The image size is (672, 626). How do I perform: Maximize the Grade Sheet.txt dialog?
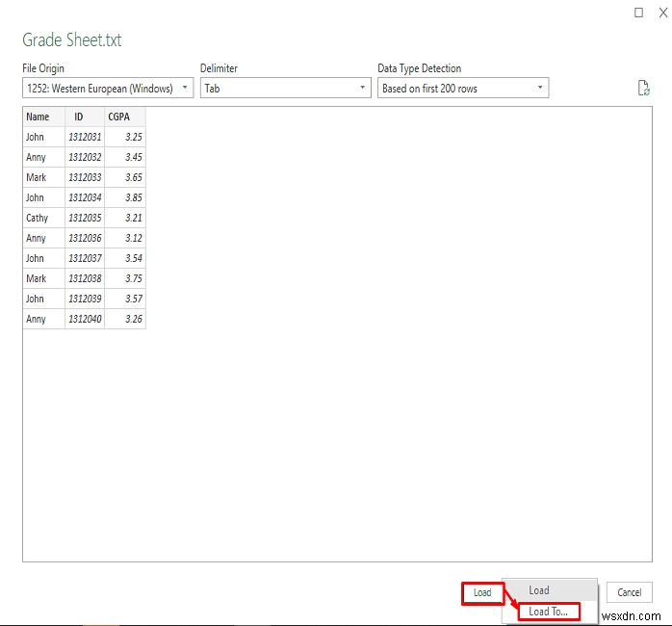[638, 13]
